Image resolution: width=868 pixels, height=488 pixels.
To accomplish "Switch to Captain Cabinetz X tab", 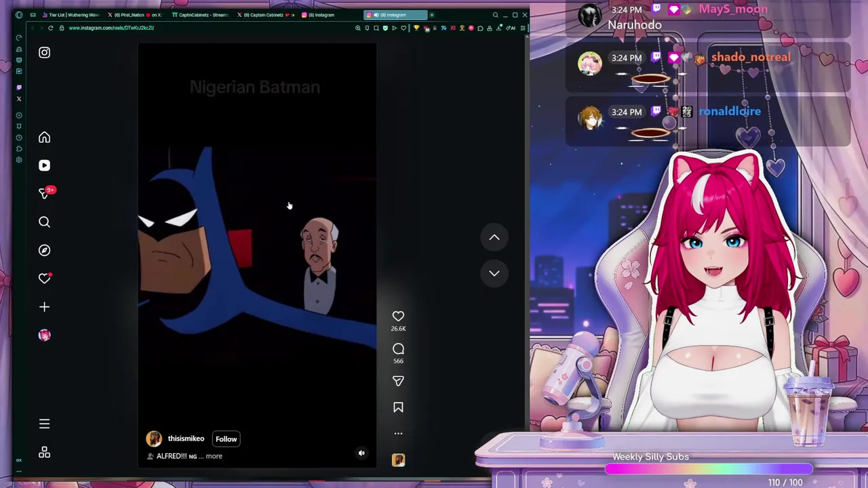I will click(x=266, y=15).
